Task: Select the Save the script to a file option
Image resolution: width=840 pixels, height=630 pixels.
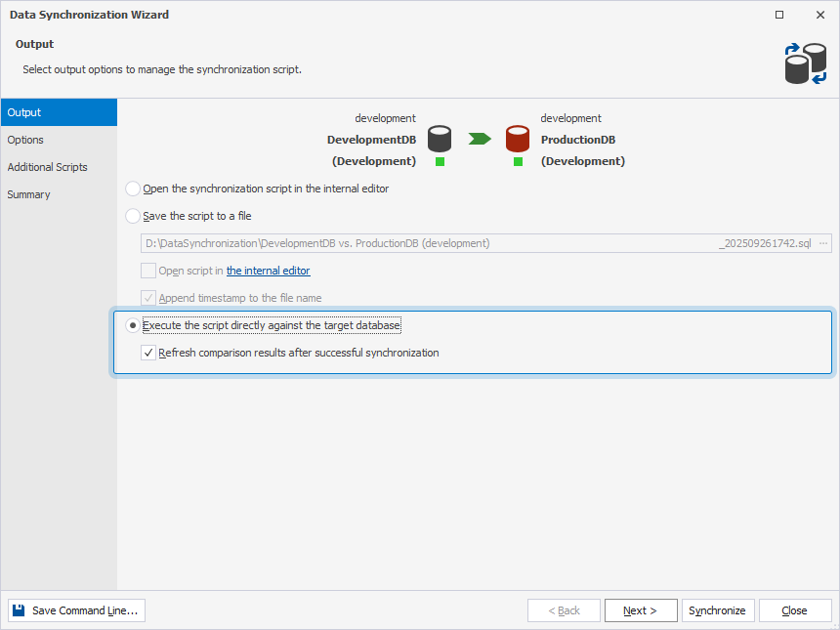Action: pos(132,216)
